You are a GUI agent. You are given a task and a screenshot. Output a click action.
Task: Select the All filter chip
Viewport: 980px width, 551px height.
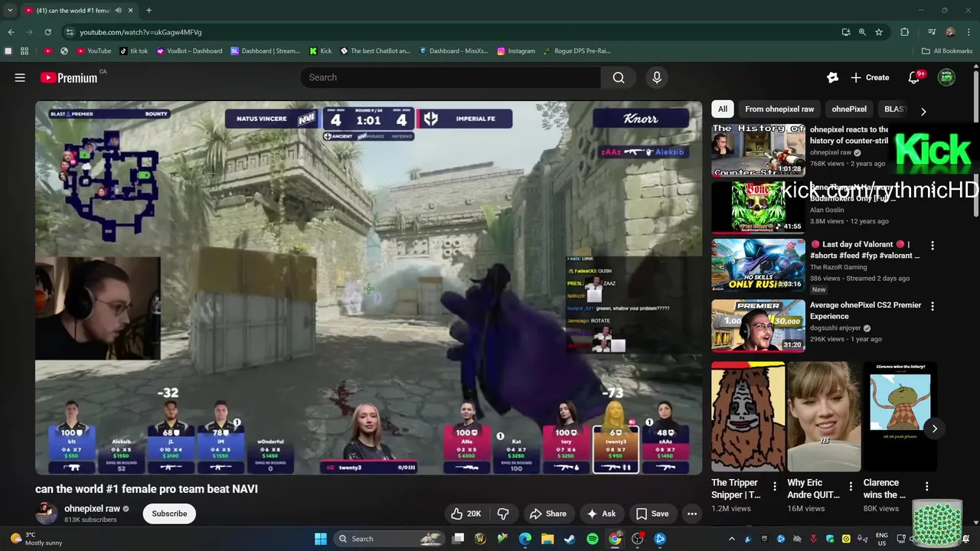click(x=722, y=109)
